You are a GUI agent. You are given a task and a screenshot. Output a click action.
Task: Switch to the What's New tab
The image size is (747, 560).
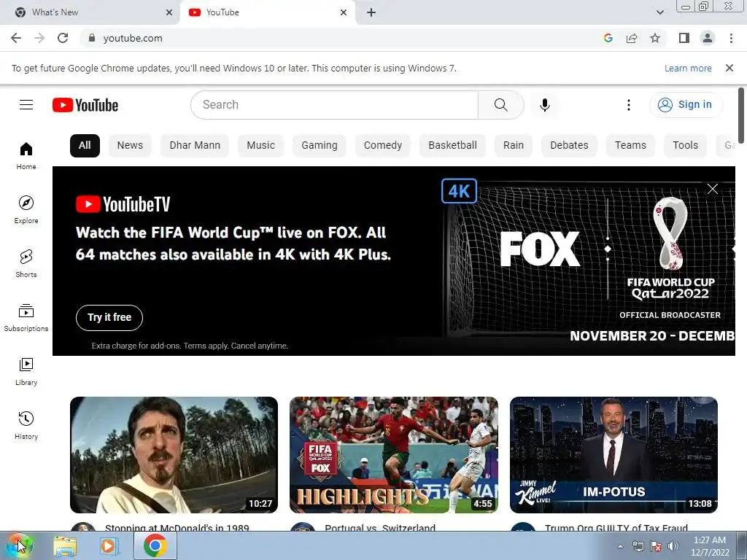point(90,13)
